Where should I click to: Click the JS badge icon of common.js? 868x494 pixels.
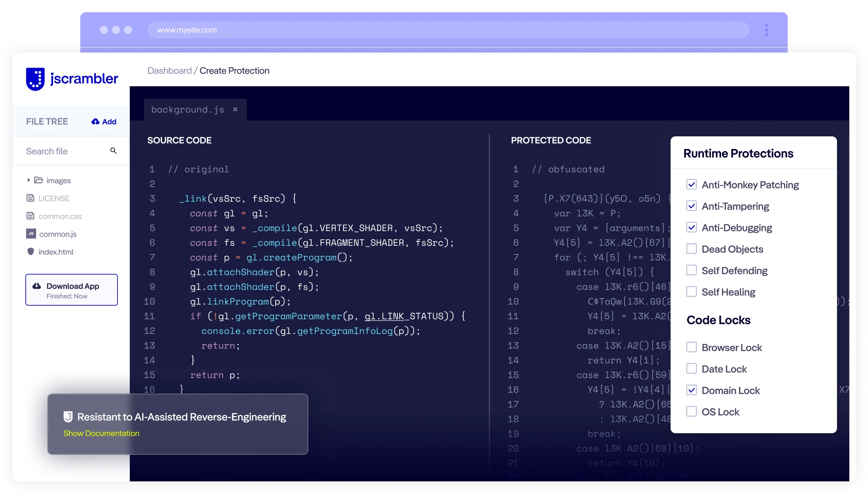point(31,234)
